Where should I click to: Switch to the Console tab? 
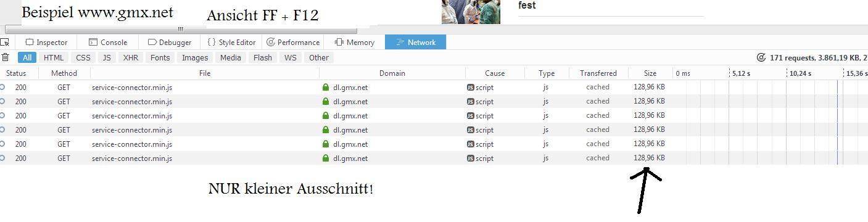(108, 42)
